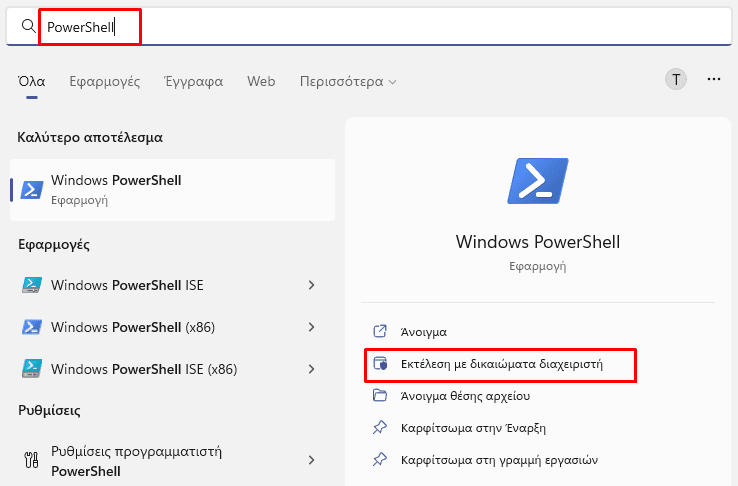Click the folder icon for file location
Image resolution: width=738 pixels, height=486 pixels.
[x=380, y=395]
